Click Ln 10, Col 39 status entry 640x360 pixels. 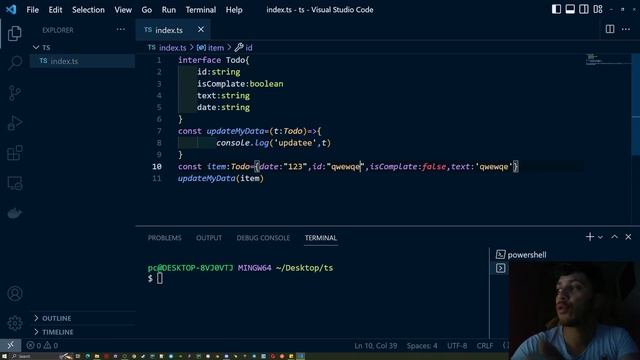pyautogui.click(x=376, y=345)
